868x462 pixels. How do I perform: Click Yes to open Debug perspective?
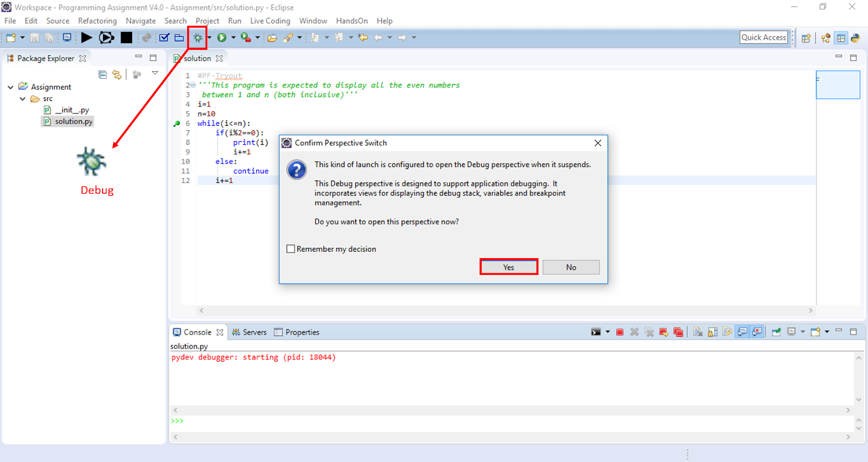coord(509,267)
